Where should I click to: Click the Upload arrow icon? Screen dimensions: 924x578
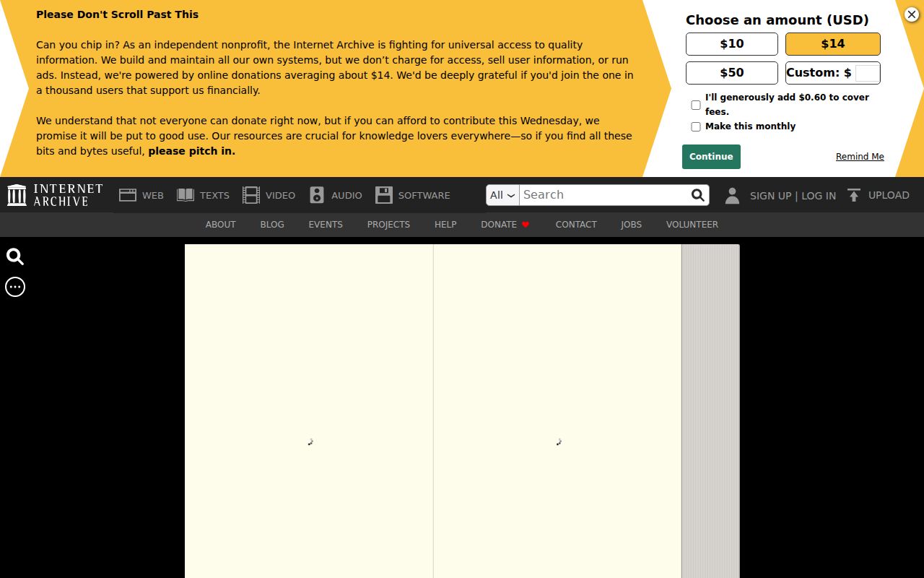tap(854, 195)
